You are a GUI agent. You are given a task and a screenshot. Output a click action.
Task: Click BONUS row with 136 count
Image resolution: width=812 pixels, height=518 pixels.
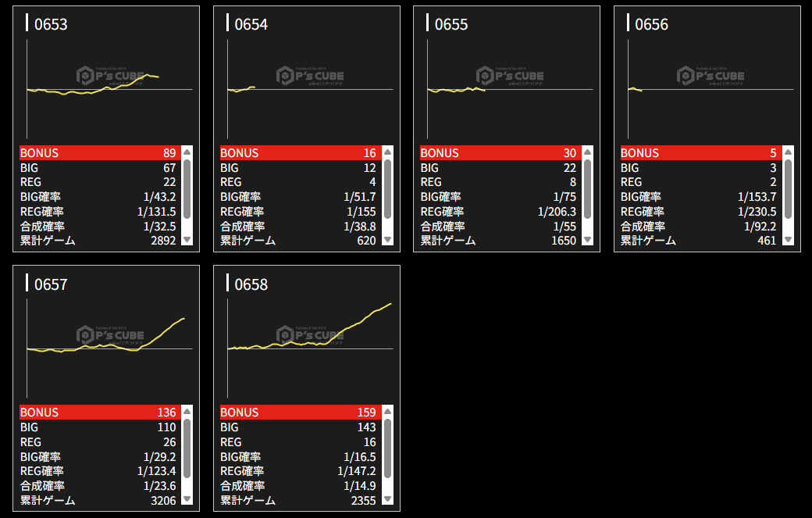point(99,412)
